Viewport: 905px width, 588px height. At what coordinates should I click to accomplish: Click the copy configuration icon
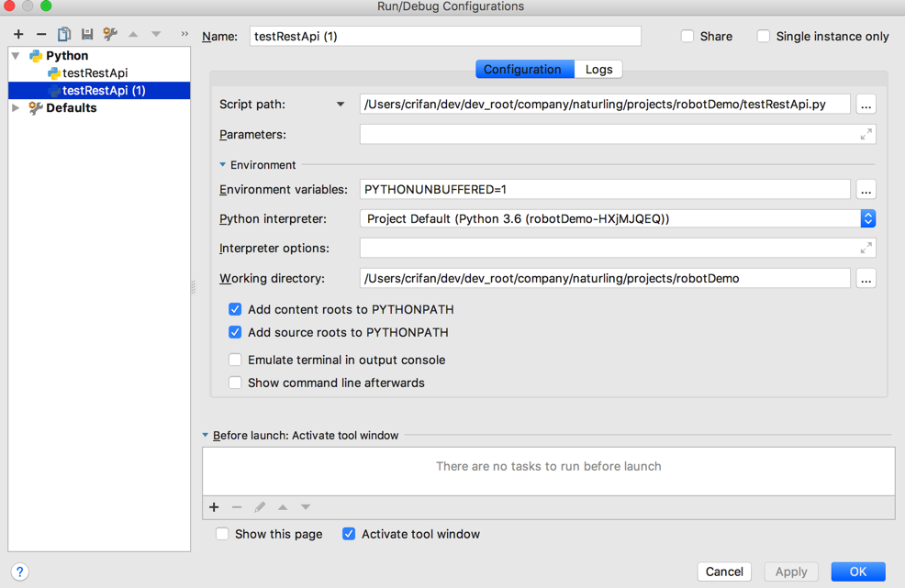(64, 35)
